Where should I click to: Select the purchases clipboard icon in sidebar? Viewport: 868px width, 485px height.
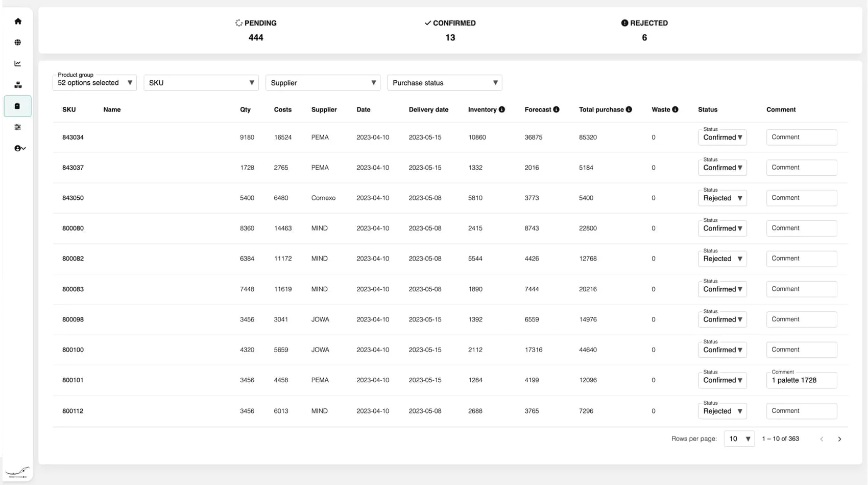click(18, 106)
